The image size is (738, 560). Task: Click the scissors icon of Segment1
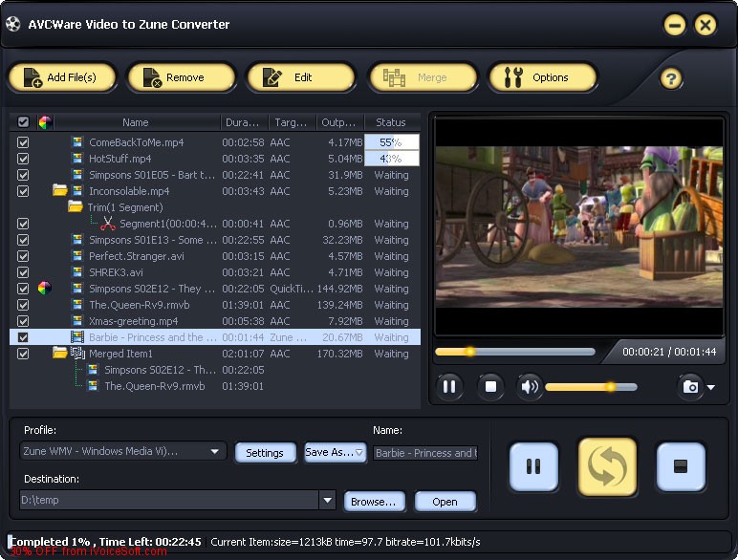tap(108, 223)
